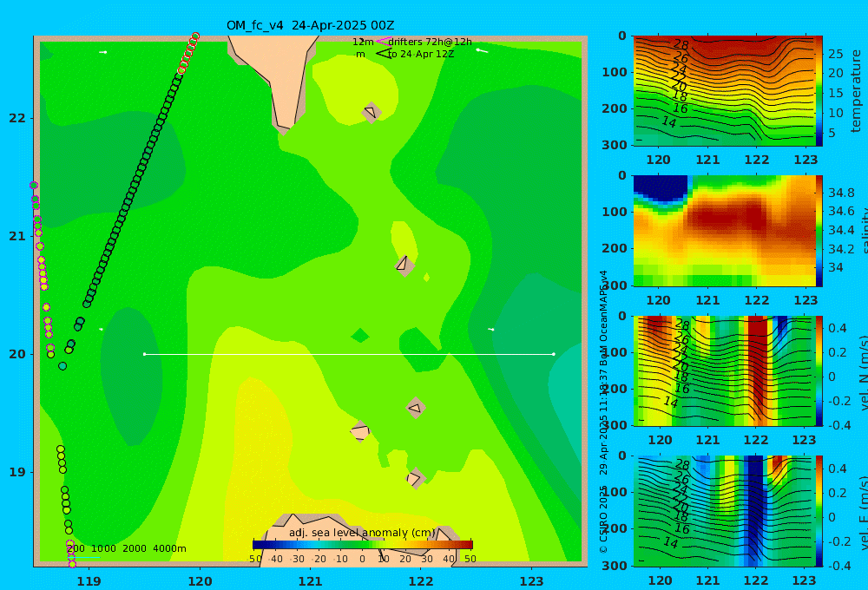Select the 'to 24 Apr 12Z' legend text

click(x=421, y=54)
